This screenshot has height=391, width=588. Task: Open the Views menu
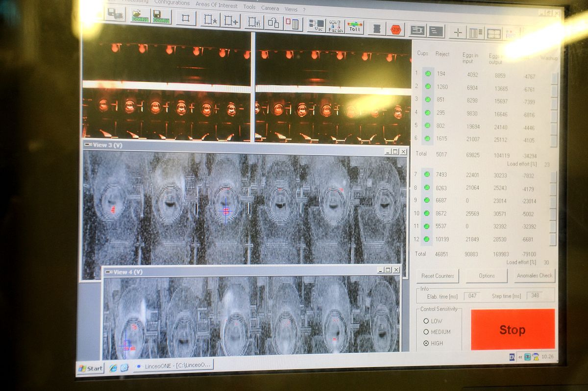pyautogui.click(x=291, y=9)
